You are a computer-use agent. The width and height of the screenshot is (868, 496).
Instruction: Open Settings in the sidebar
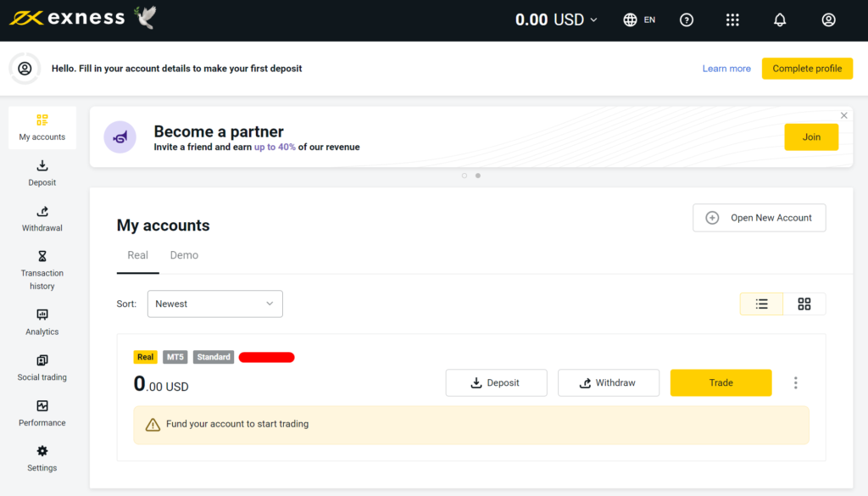point(42,459)
